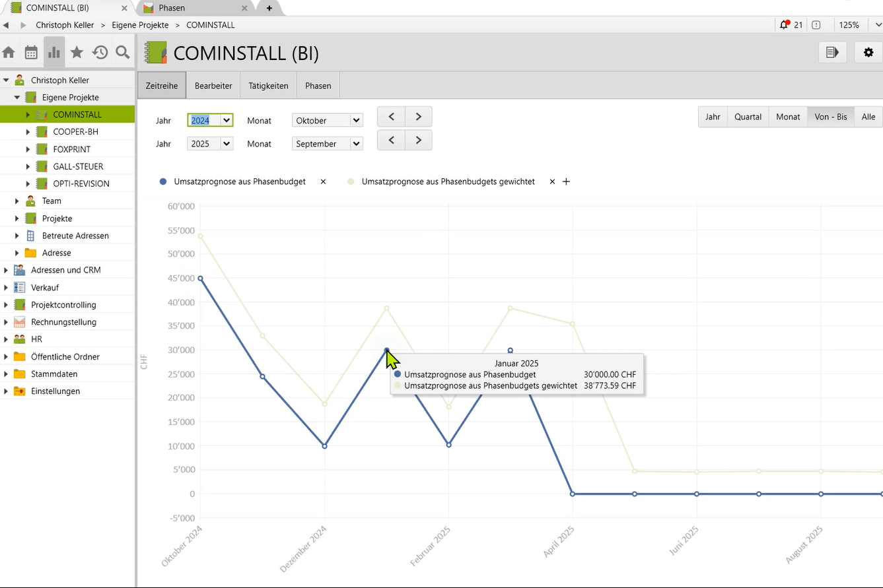Open the notifications bell icon

(x=784, y=25)
